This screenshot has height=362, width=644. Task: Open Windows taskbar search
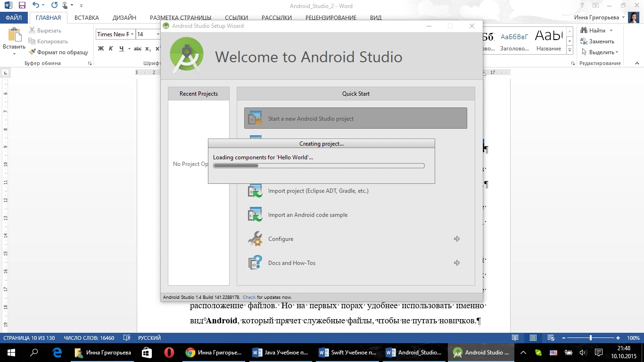pos(34,352)
